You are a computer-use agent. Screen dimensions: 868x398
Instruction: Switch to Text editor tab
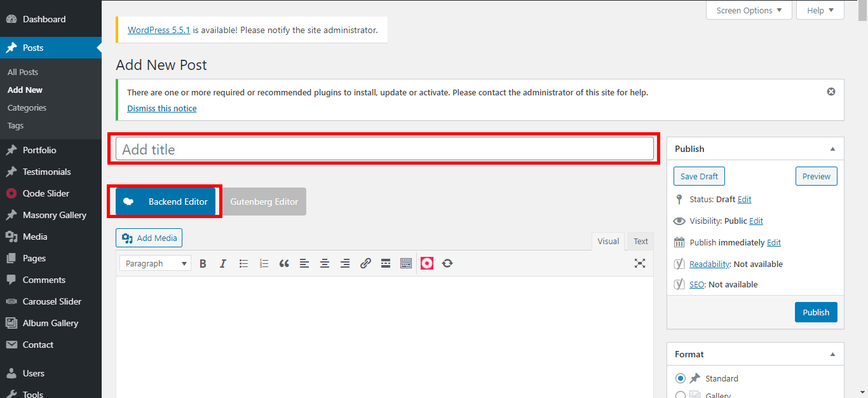(x=641, y=241)
